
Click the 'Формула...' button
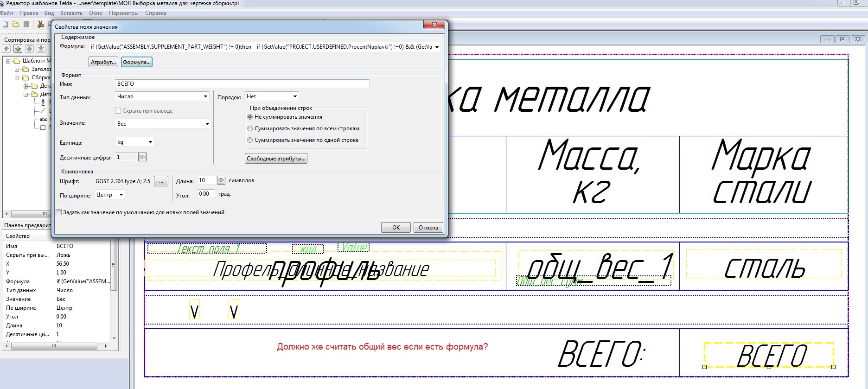pyautogui.click(x=136, y=62)
